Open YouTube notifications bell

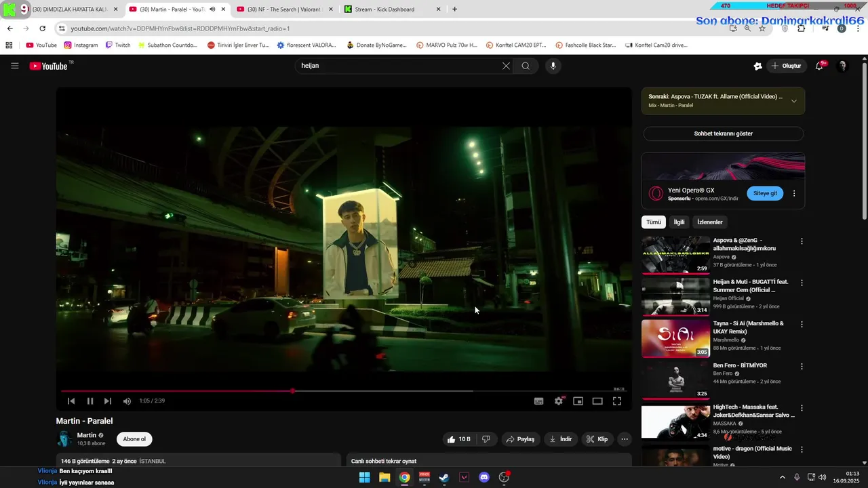point(820,66)
